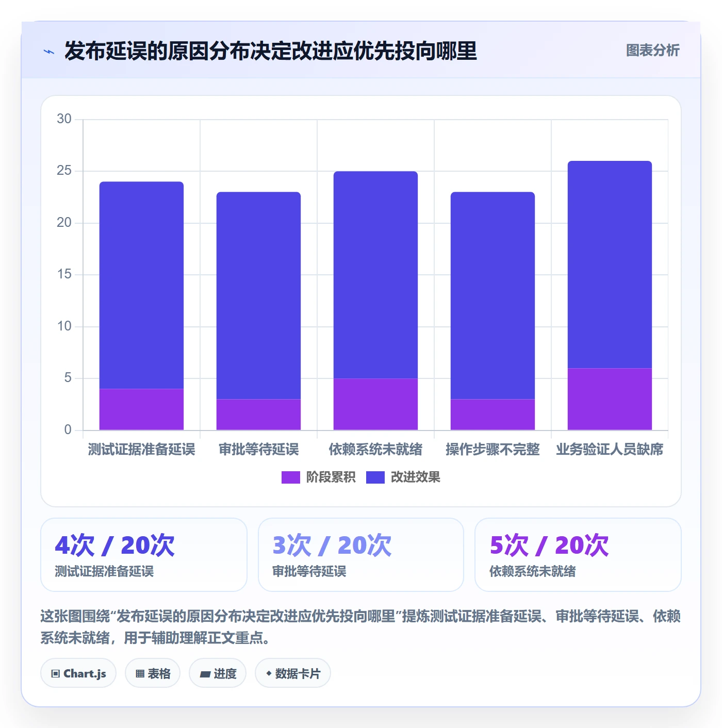Click the 图表分析 label in header

click(x=652, y=51)
